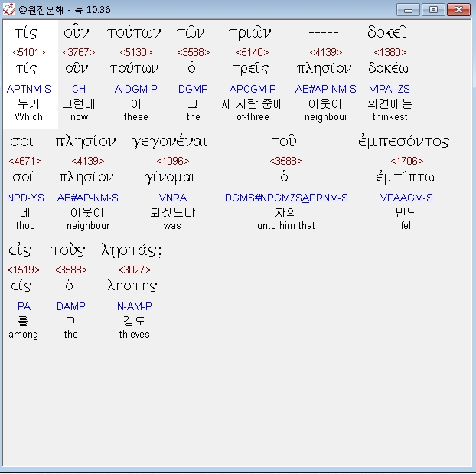Screen dimensions: 476x474
Task: Click the Korean gloss 세 사람 중에
Action: [253, 104]
